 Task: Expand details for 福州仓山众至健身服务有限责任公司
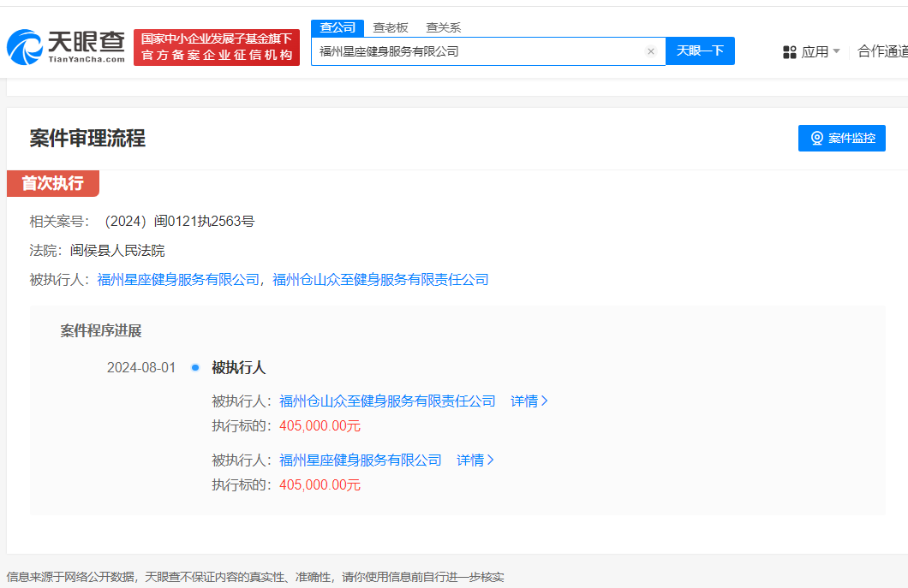click(x=529, y=400)
